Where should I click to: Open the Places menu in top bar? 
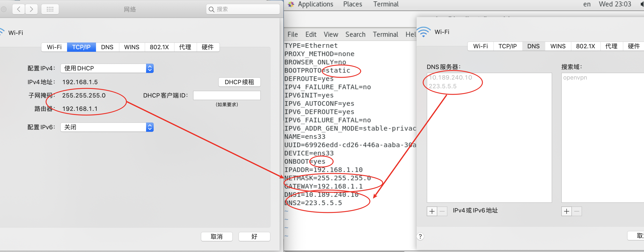click(352, 4)
